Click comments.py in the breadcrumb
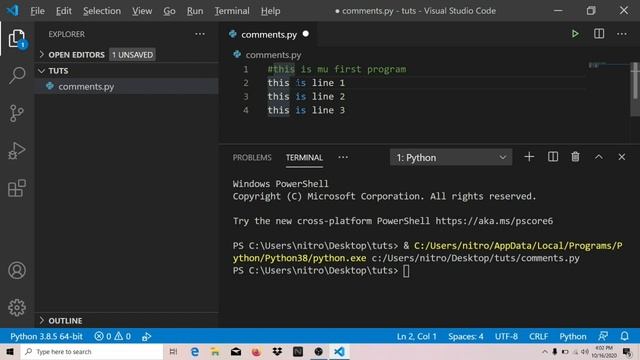Viewport: 640px width, 360px height. [x=273, y=55]
